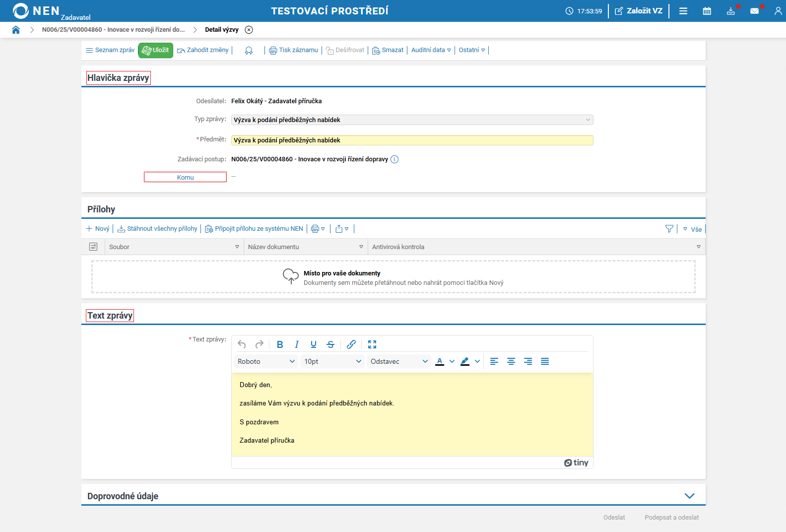Justify the text
This screenshot has width=786, height=532.
point(545,361)
